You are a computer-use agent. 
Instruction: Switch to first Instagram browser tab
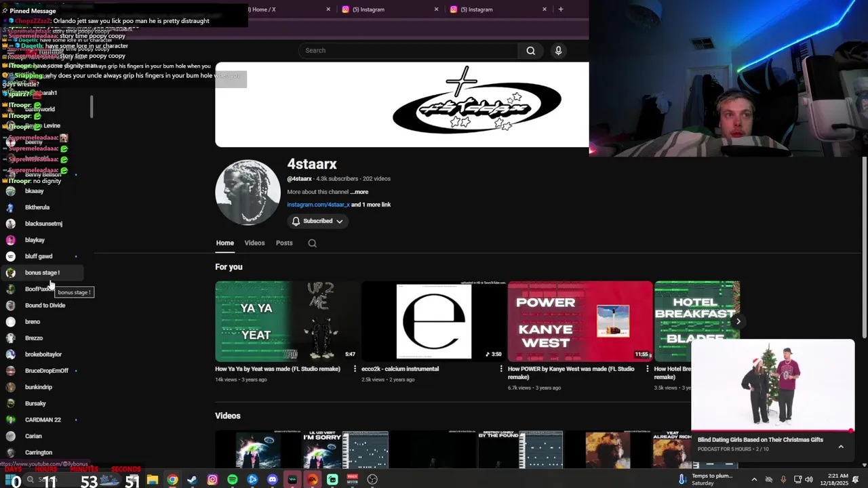390,9
